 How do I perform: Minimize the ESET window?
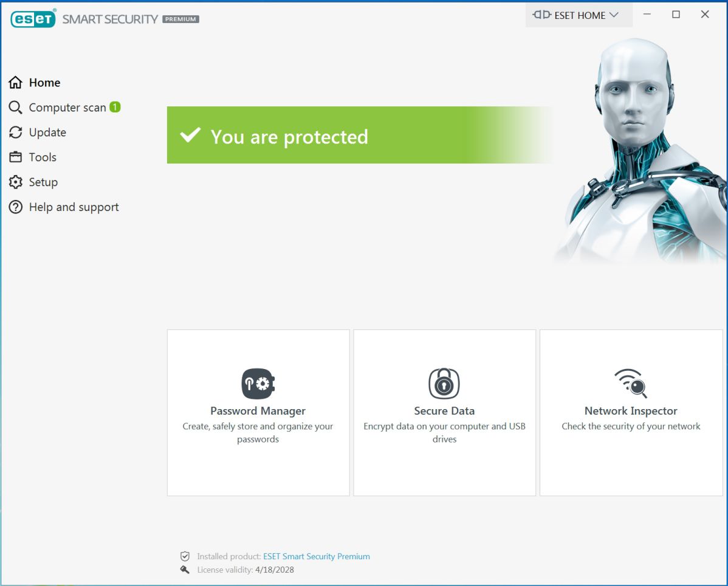(647, 15)
